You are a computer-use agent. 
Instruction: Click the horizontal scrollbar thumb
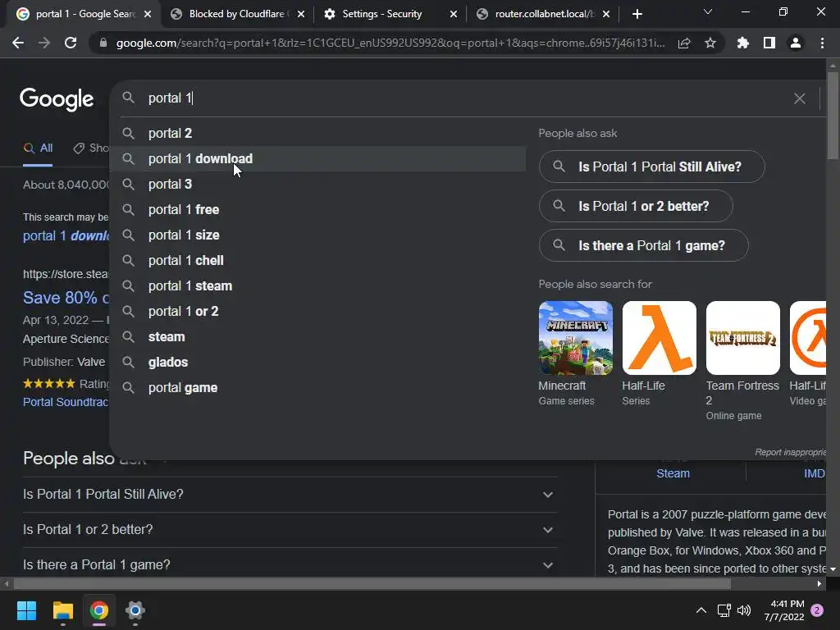pyautogui.click(x=372, y=584)
